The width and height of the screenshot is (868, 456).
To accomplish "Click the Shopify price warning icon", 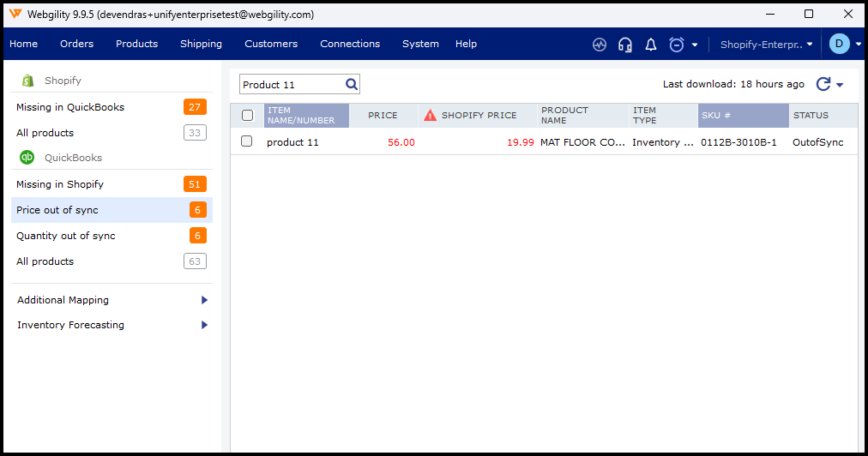I will pyautogui.click(x=431, y=116).
